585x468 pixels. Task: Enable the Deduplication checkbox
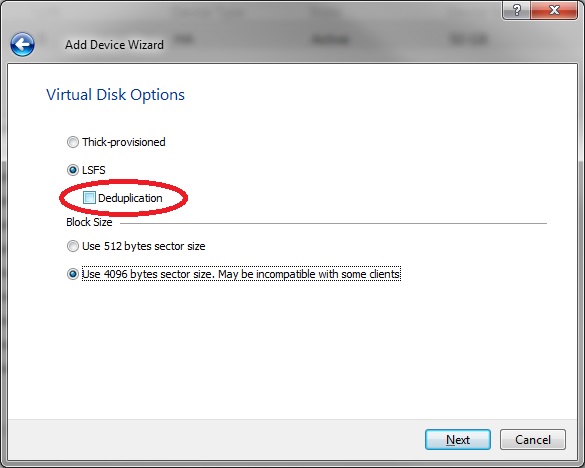point(89,198)
